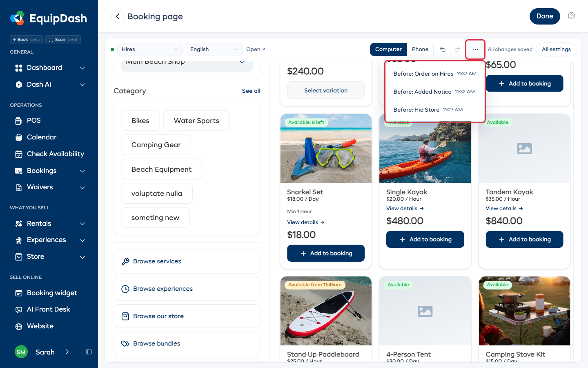Click the EquipDash logo
Viewport: 588px width, 368px height.
tap(48, 18)
